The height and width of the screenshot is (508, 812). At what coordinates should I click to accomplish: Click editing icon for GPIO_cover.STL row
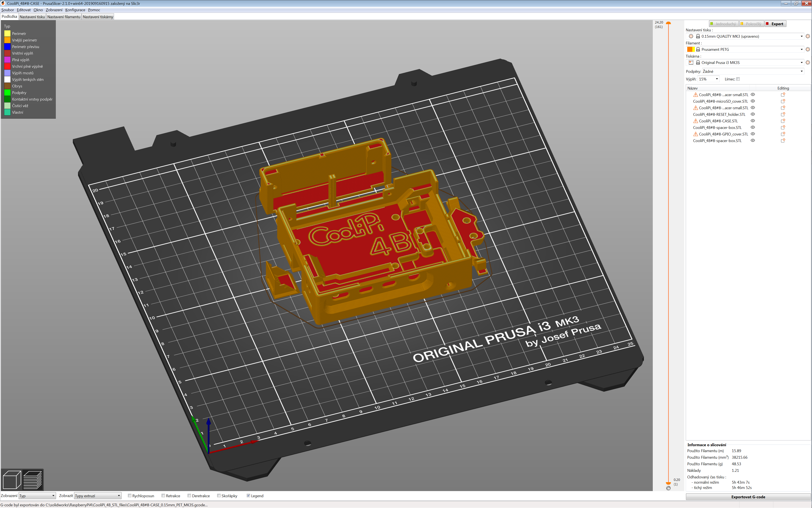[x=783, y=134]
